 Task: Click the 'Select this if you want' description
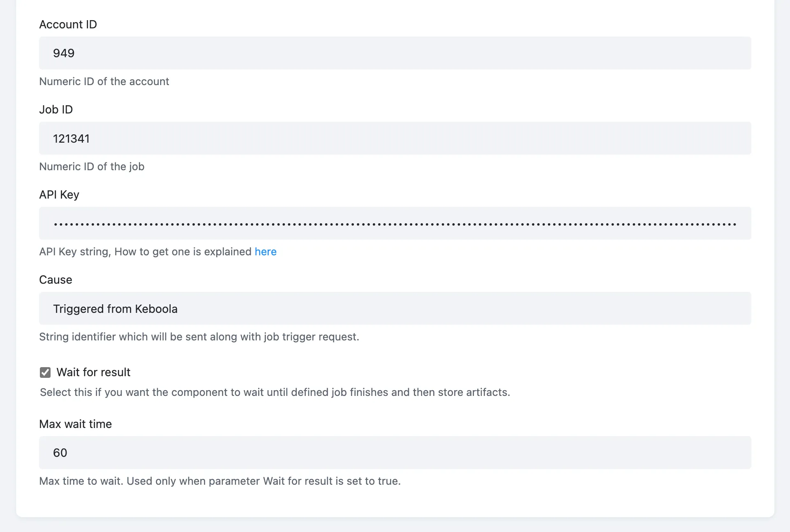pos(275,392)
